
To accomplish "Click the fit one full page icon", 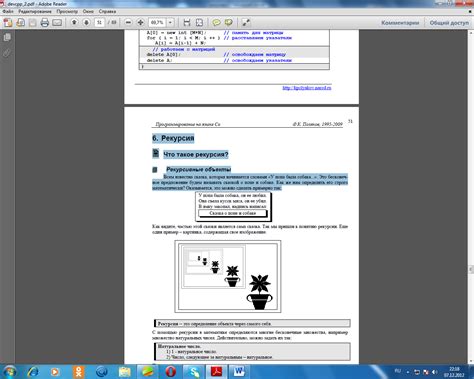I will tap(199, 23).
